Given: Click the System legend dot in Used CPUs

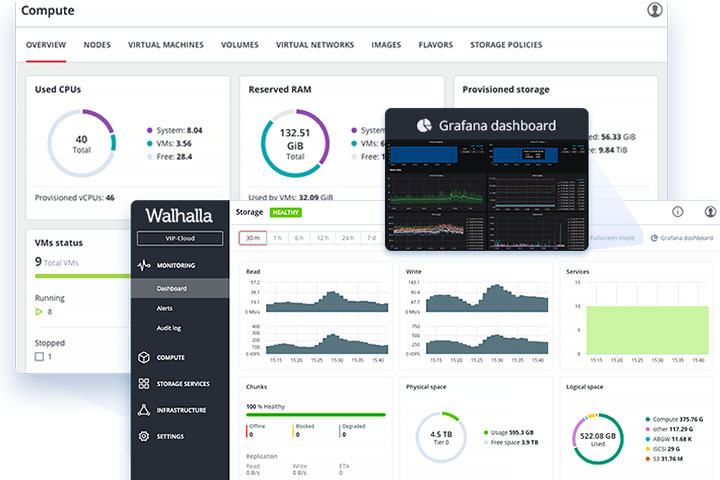Looking at the screenshot, I should 149,130.
